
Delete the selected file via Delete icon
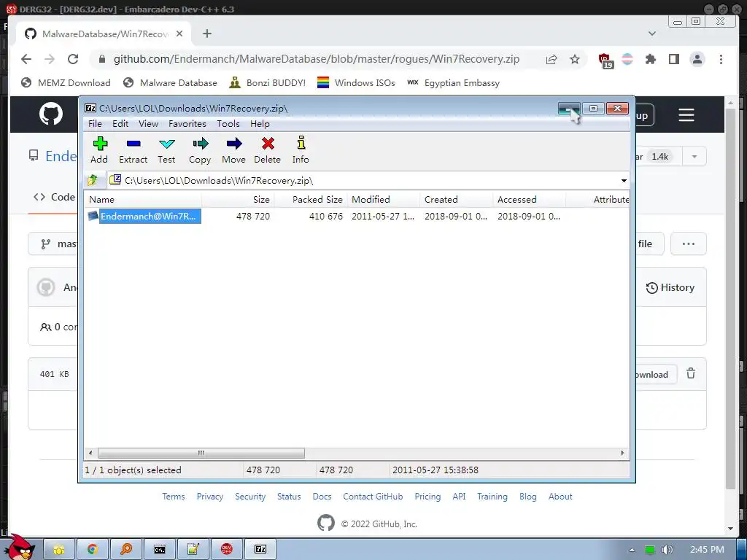coord(267,150)
